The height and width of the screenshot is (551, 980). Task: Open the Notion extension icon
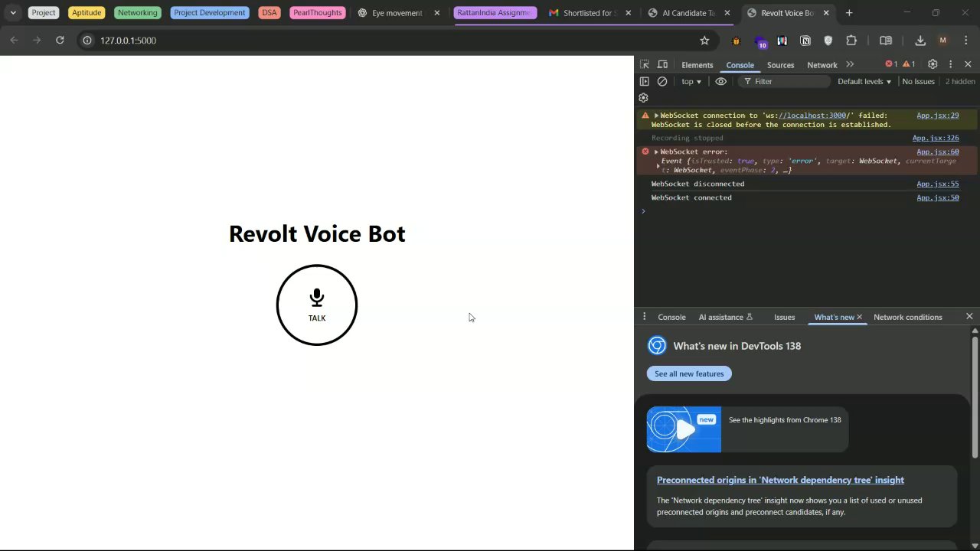805,41
